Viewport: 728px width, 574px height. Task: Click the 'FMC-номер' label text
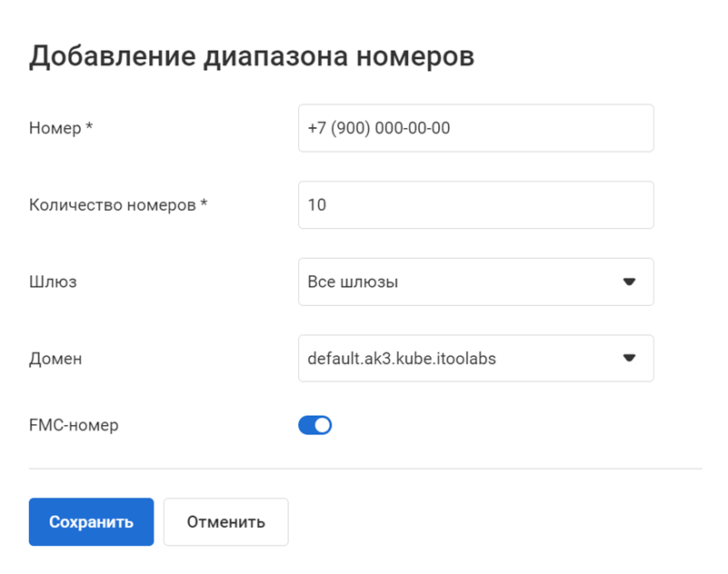(74, 425)
